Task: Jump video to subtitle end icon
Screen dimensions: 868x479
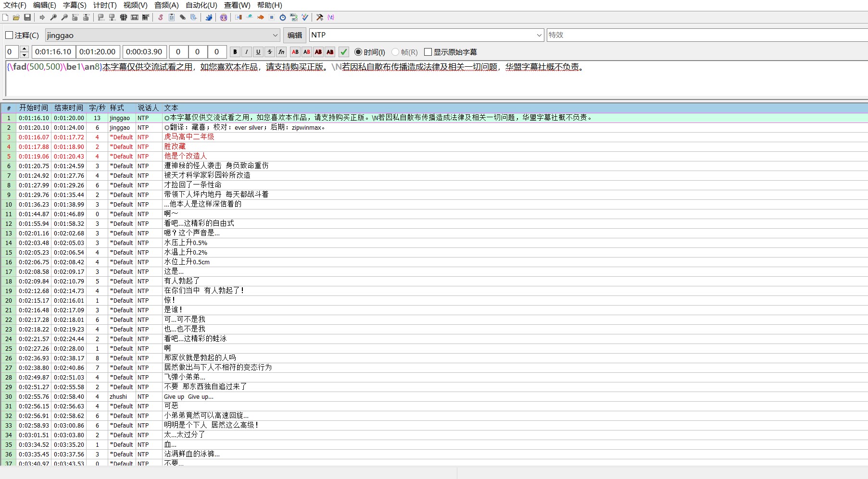Action: tap(86, 17)
